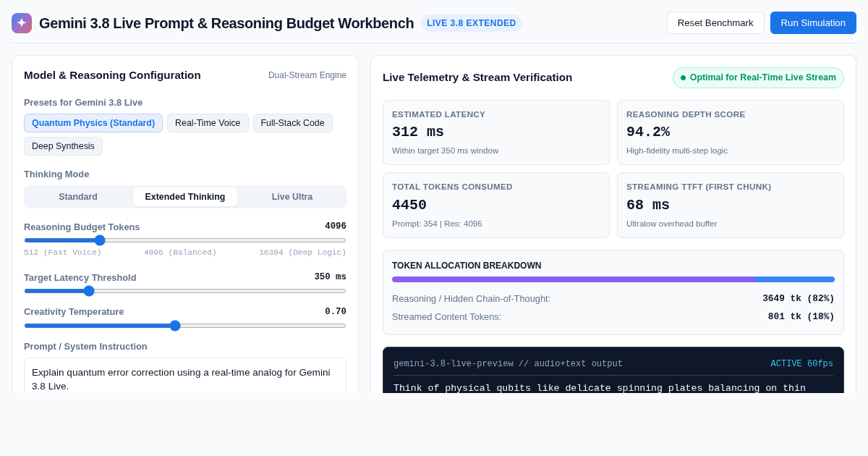Click the Gemini sparkle app logo icon
The height and width of the screenshot is (456, 868).
(x=22, y=23)
